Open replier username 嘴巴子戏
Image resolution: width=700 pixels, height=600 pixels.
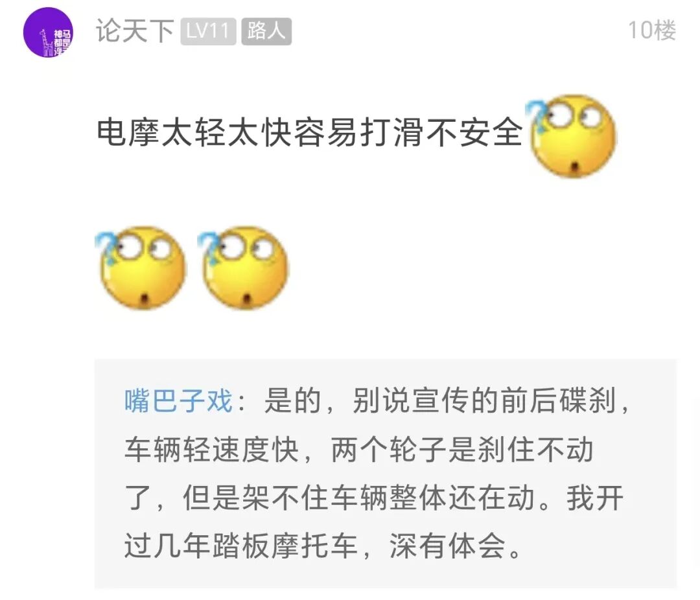pos(179,400)
